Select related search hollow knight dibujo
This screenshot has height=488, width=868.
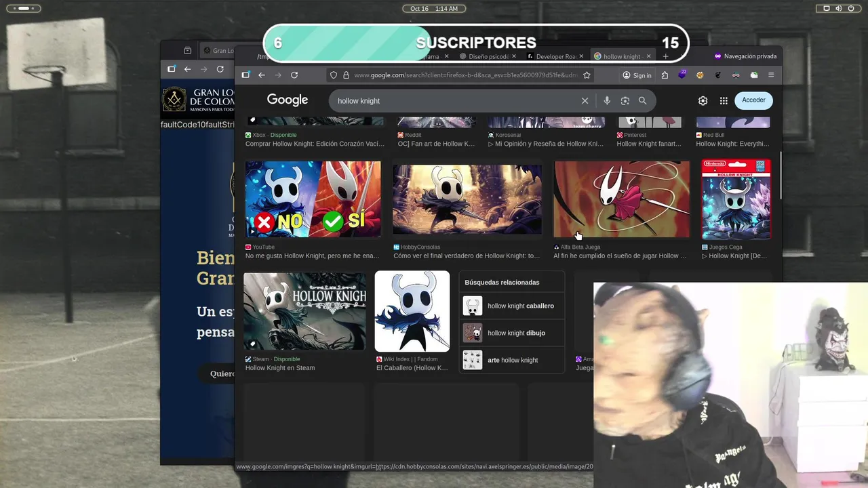coord(512,333)
